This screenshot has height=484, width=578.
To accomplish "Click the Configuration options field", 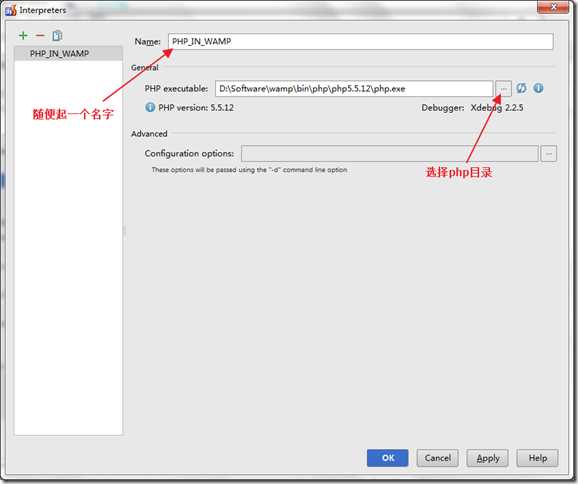I will (x=390, y=154).
